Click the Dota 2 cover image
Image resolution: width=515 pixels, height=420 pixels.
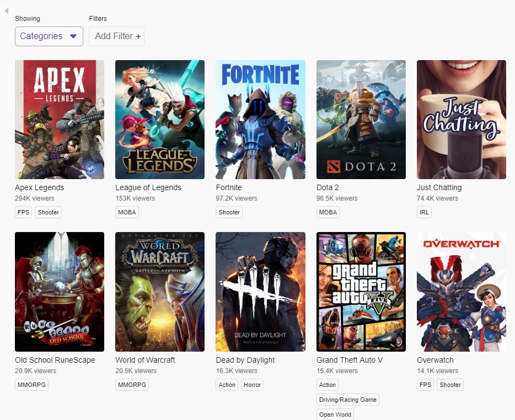tap(361, 120)
